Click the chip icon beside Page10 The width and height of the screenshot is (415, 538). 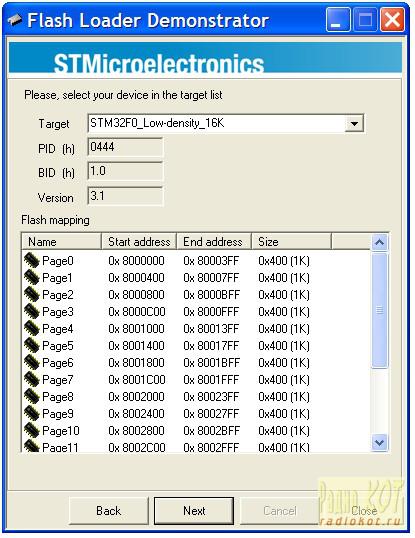(32, 430)
